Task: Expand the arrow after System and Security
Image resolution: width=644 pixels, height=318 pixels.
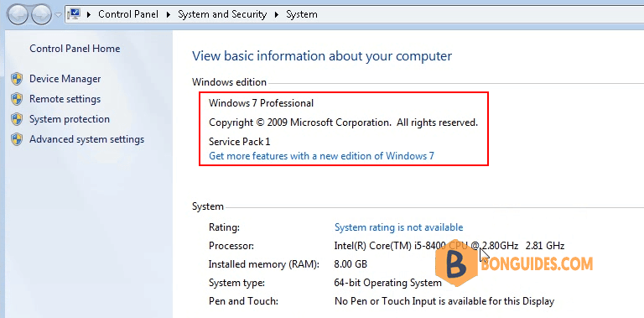Action: (277, 15)
